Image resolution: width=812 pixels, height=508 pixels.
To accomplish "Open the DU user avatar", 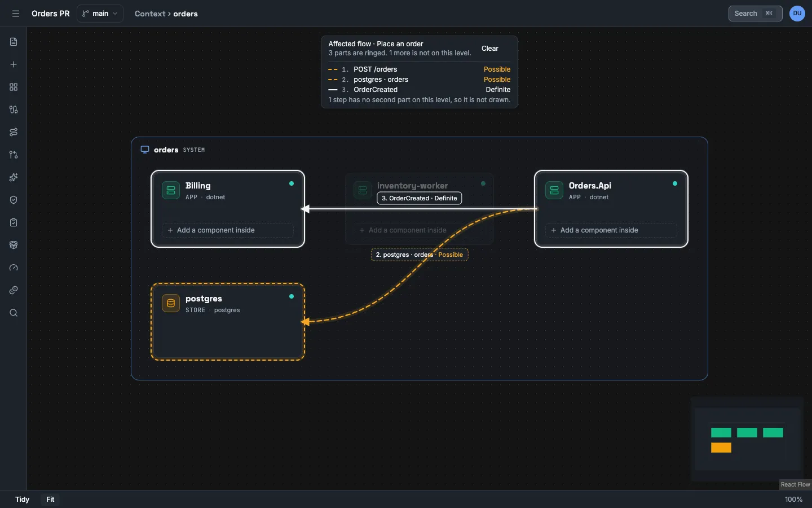I will point(797,14).
